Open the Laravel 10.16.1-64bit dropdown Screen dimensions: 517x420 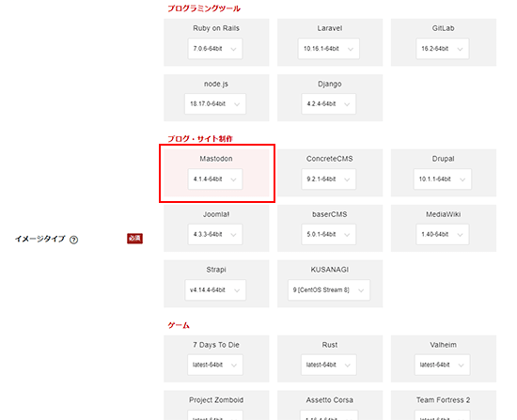coord(329,49)
